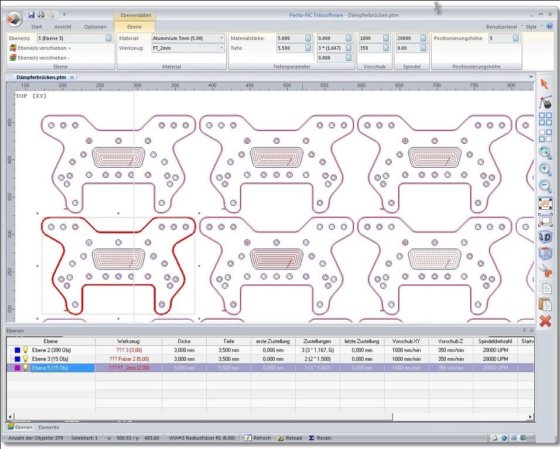This screenshot has width=560, height=449.
Task: Click the zoom in magnifier icon
Action: point(545,169)
